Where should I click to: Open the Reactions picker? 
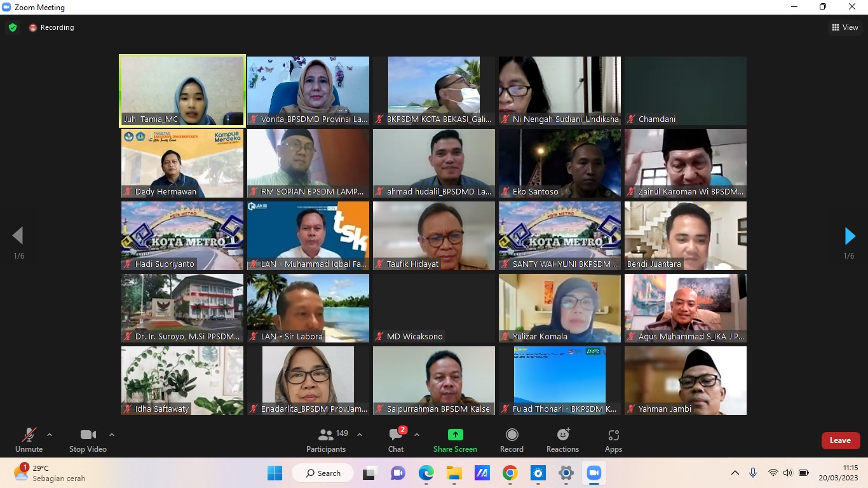tap(562, 435)
